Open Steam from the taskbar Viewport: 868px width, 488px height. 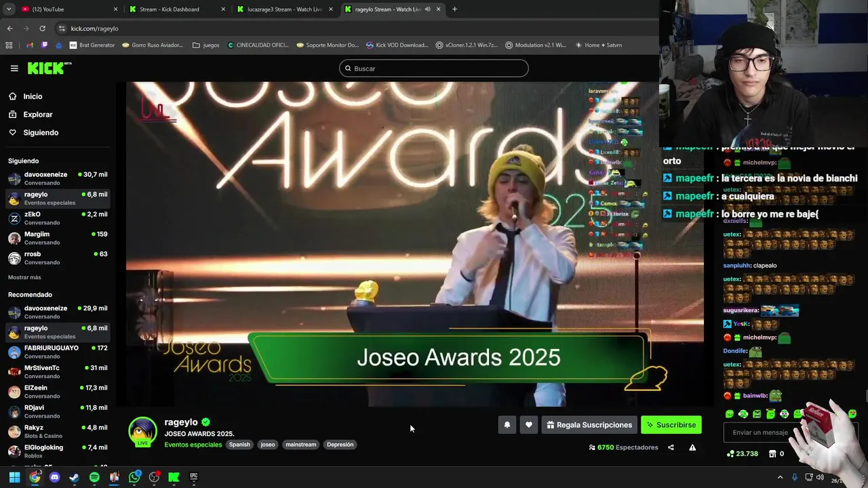coord(74,477)
